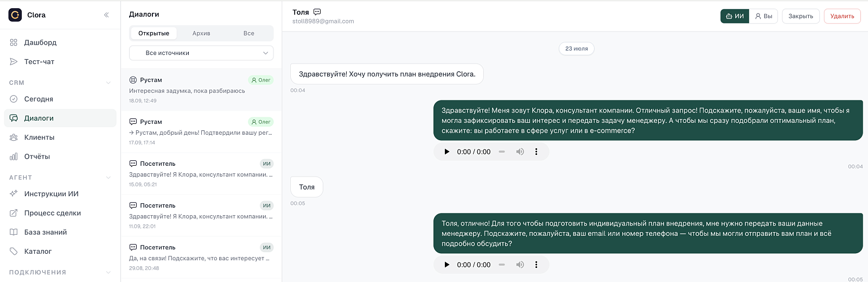
Task: Switch to the Открытые tab
Action: click(x=154, y=33)
